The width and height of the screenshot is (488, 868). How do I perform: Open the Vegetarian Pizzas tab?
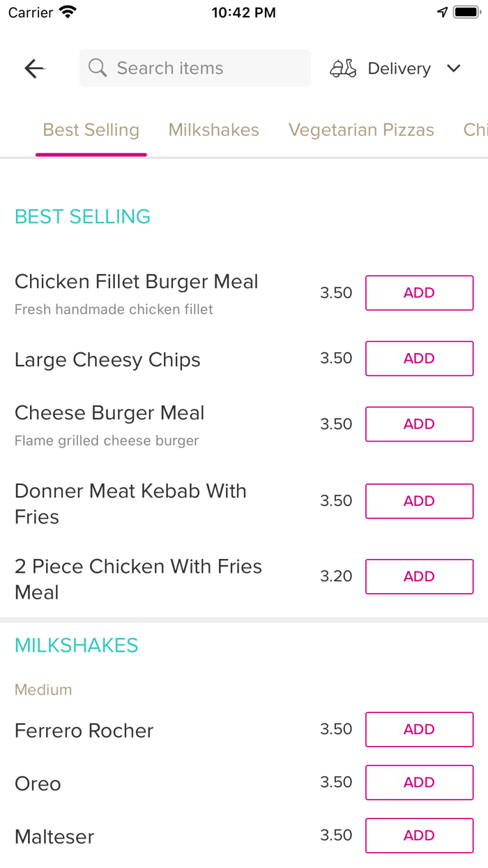(361, 130)
